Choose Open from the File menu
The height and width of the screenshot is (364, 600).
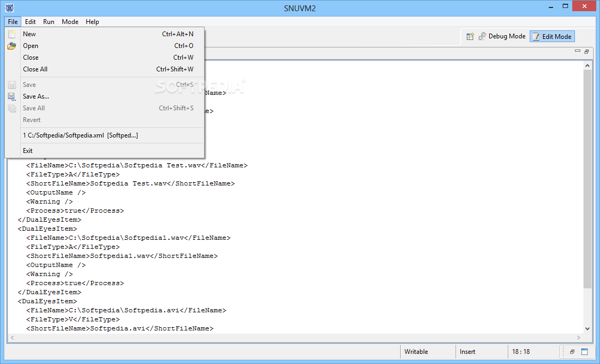tap(104, 46)
